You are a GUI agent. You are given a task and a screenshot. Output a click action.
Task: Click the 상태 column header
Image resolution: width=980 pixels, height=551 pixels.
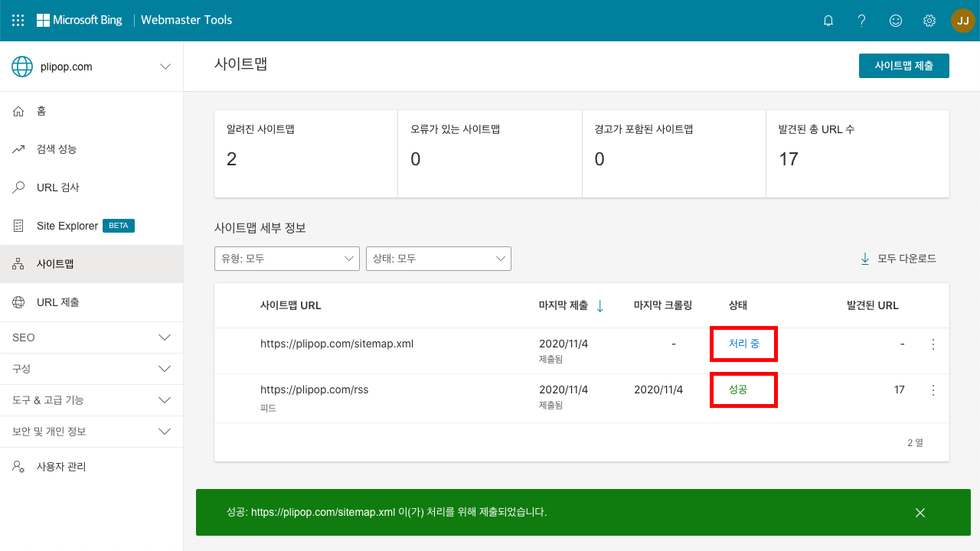(x=738, y=305)
